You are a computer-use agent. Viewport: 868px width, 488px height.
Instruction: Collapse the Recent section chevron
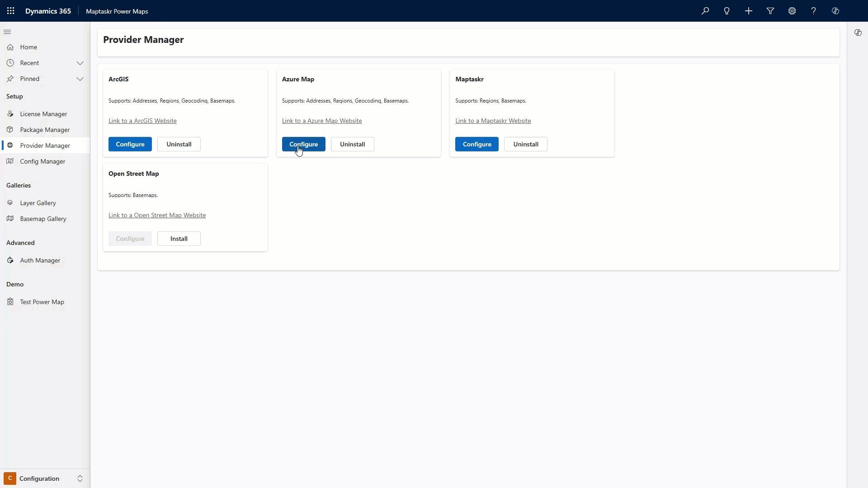click(x=80, y=63)
